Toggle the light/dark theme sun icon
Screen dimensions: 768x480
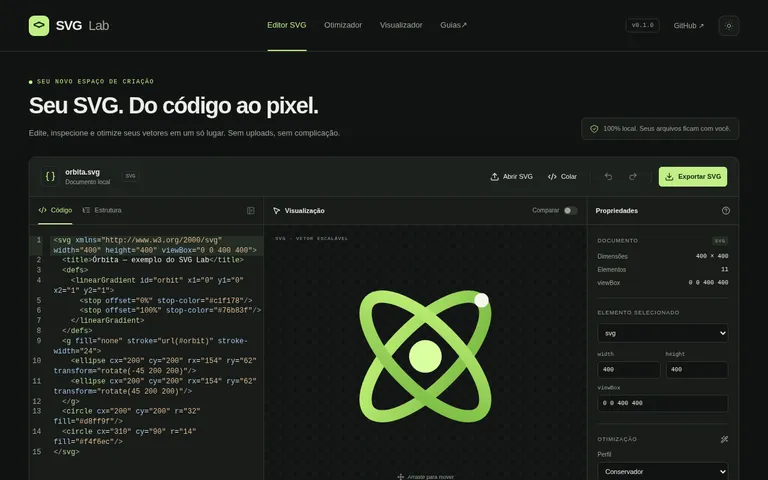[x=728, y=26]
